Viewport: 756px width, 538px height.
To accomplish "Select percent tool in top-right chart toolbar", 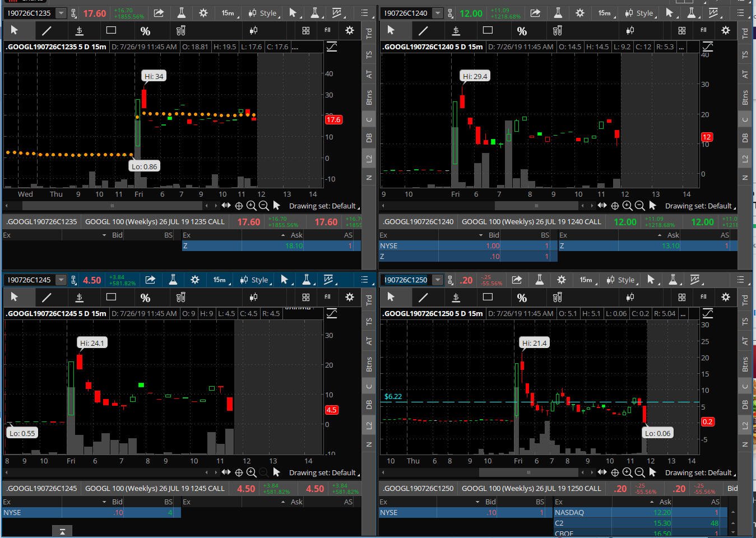I will click(522, 31).
